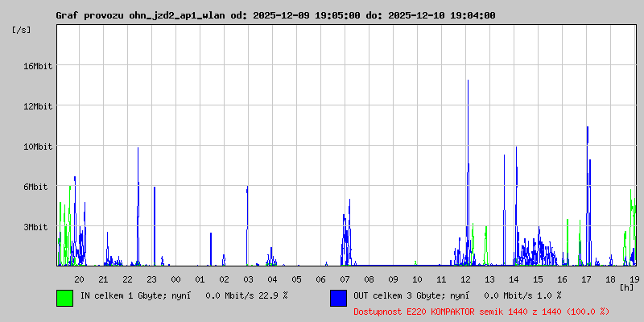Click the 10Mbit y-axis label

pyautogui.click(x=38, y=147)
